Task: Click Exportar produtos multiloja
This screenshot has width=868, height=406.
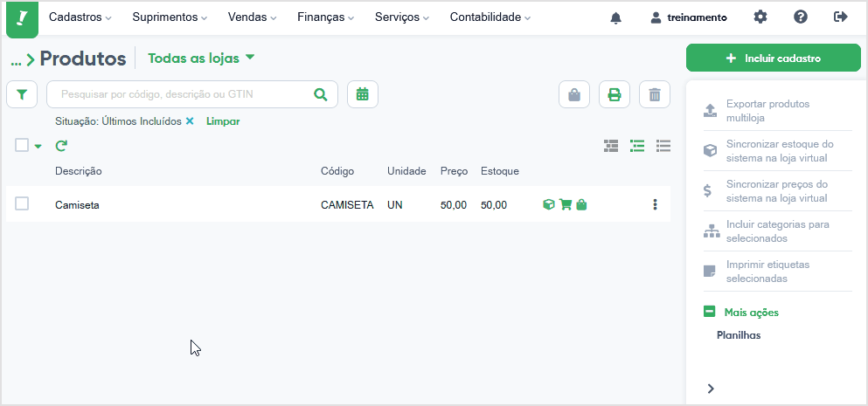Action: 767,111
